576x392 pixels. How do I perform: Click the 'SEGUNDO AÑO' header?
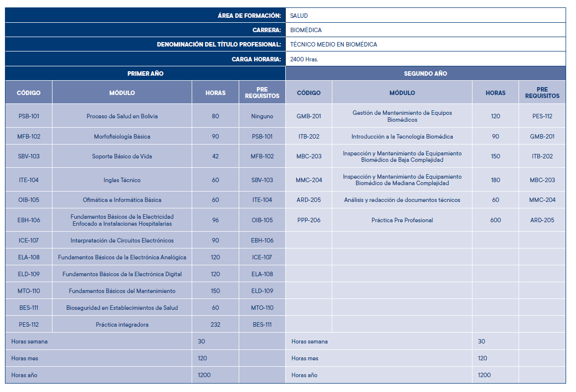click(425, 73)
